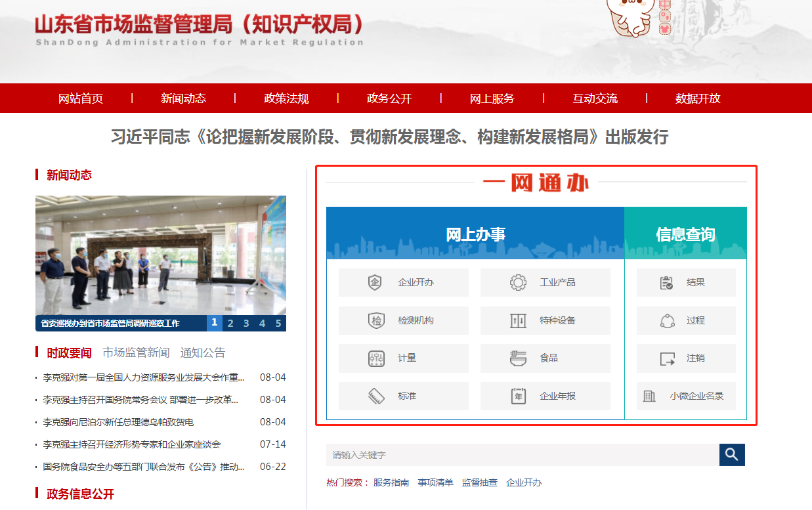The height and width of the screenshot is (510, 812).
Task: Go to 网上服务 in navigation bar
Action: click(492, 98)
